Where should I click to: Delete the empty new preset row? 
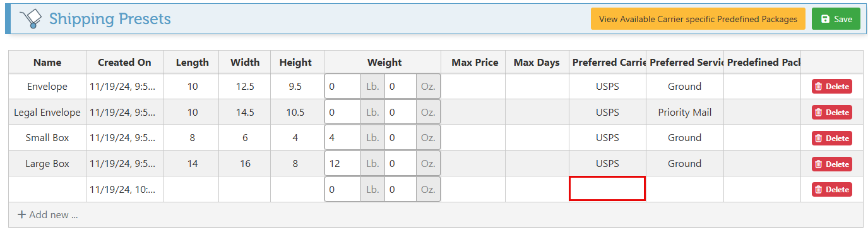pos(832,189)
